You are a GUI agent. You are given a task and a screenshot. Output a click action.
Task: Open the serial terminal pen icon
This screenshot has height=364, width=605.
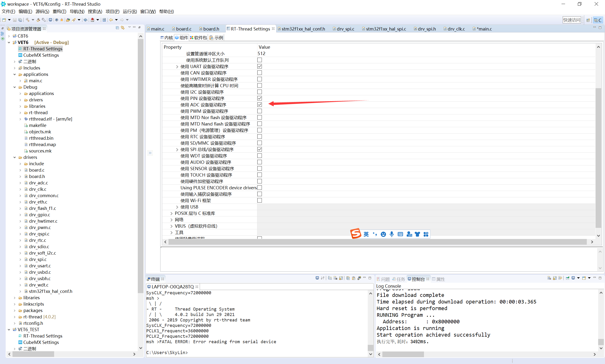tap(74, 20)
